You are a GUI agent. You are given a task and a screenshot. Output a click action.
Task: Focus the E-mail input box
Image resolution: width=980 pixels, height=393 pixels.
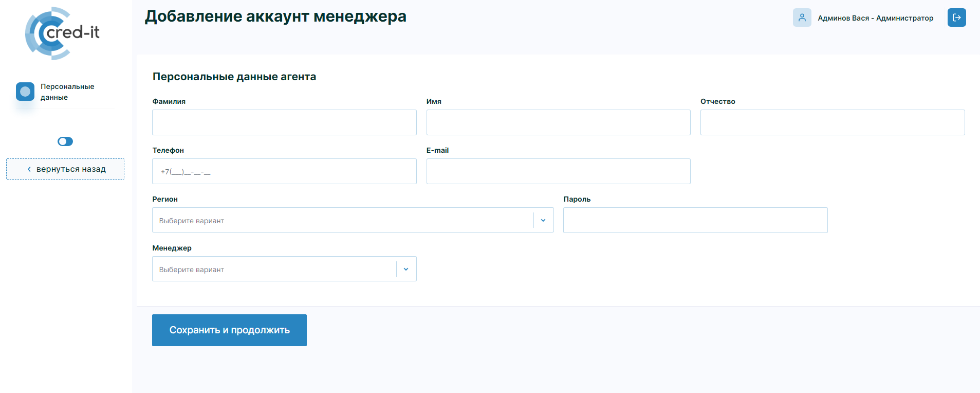[x=558, y=171]
